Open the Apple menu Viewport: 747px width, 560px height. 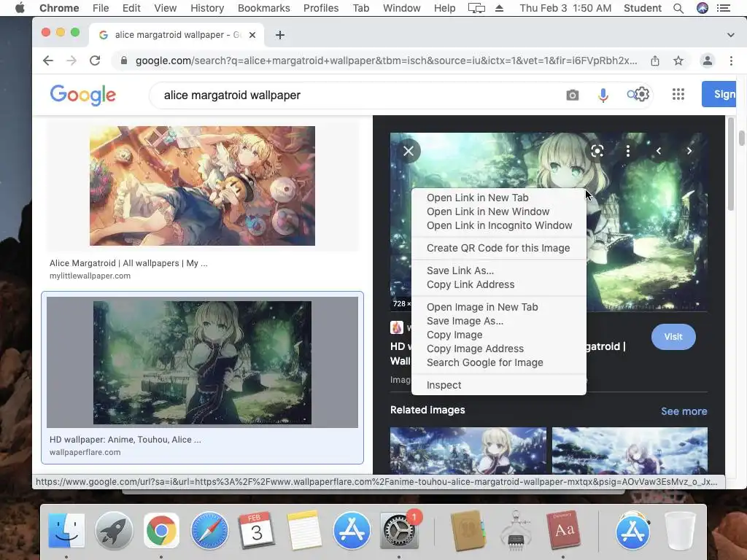pos(20,8)
